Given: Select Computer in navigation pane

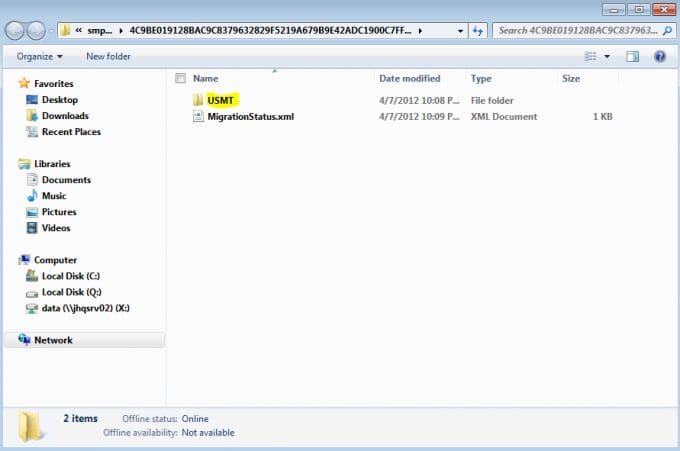Looking at the screenshot, I should pos(56,260).
